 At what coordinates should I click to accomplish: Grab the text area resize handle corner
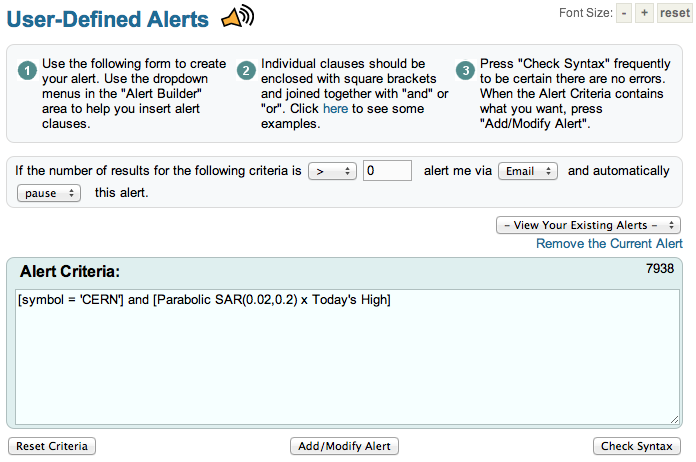tap(674, 420)
